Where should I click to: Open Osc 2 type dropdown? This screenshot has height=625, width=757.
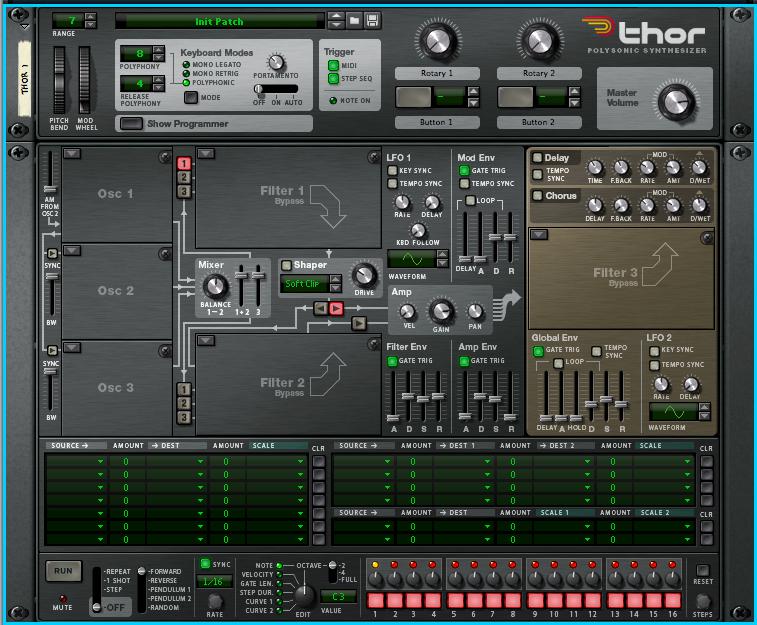point(72,250)
